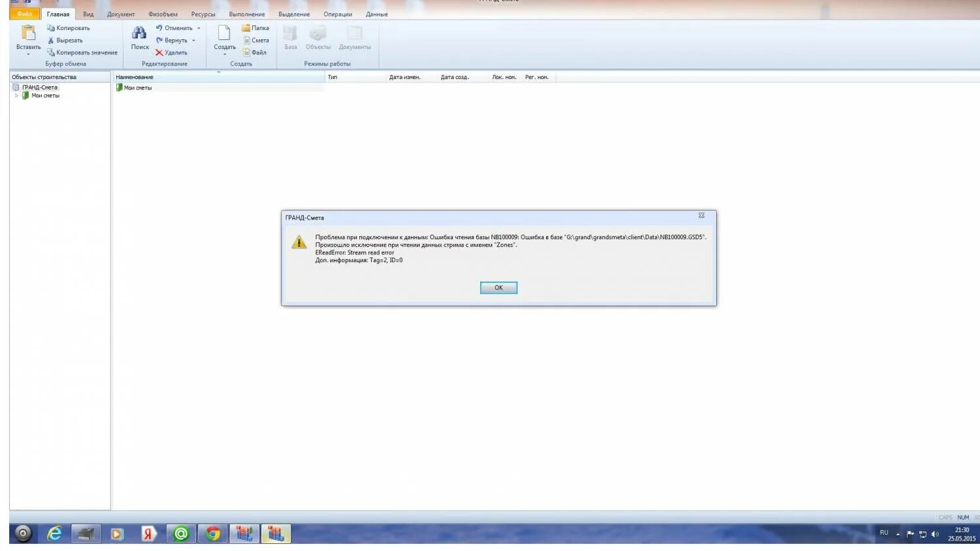Screen dimensions: 980x551
Task: Open the volume speaker tray icon
Action: tap(935, 534)
